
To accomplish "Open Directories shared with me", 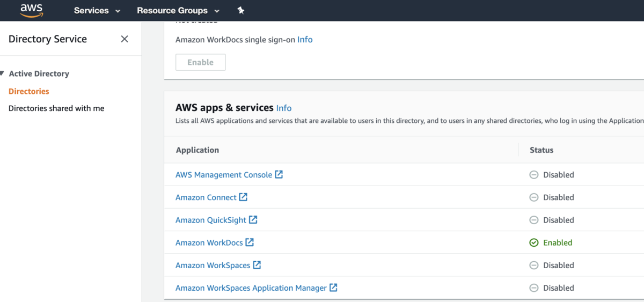I will [56, 108].
